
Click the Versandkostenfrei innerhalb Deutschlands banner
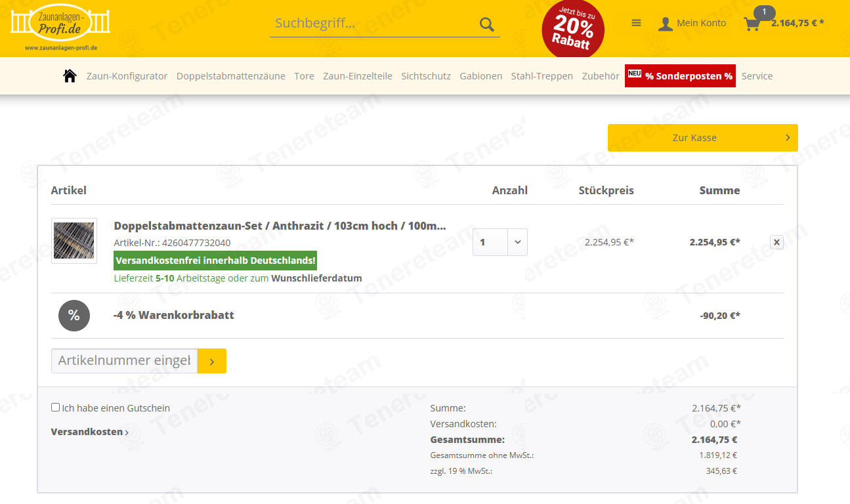click(215, 261)
